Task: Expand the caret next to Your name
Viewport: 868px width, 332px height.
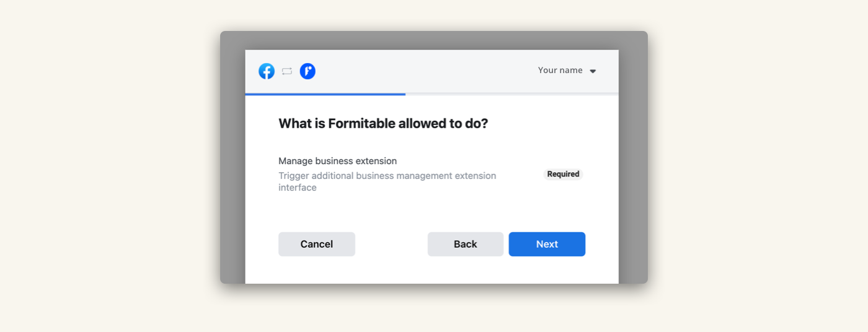Action: (593, 71)
